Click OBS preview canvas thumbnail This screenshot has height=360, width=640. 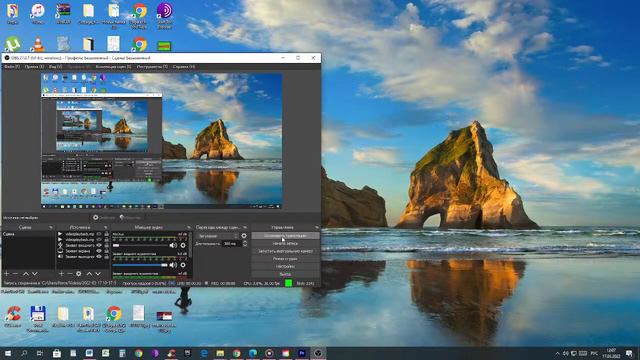(162, 141)
